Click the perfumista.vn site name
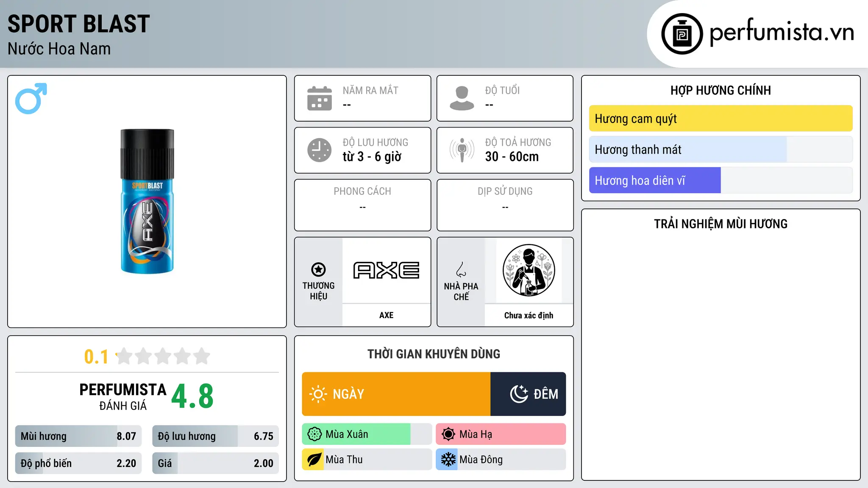 tap(782, 33)
